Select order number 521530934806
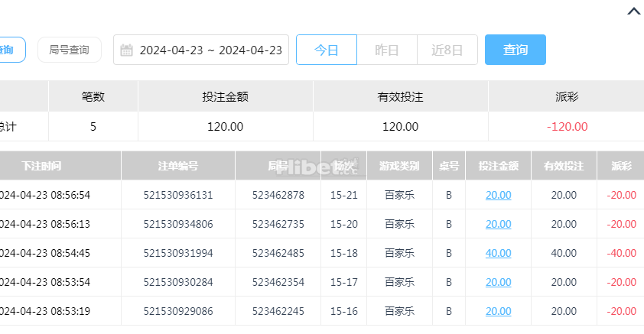 178,224
